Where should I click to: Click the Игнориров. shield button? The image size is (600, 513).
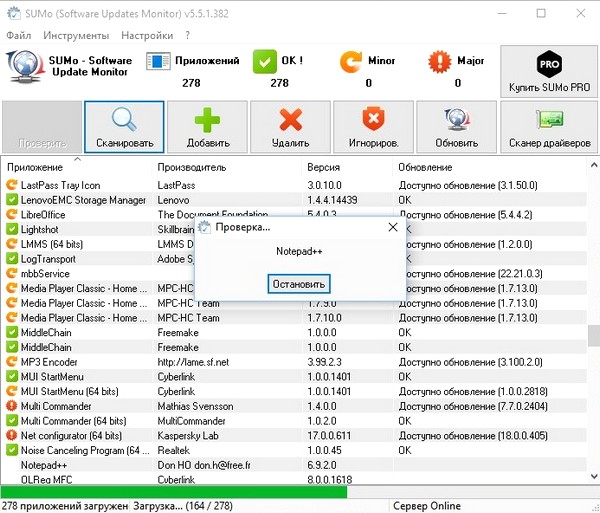click(373, 127)
